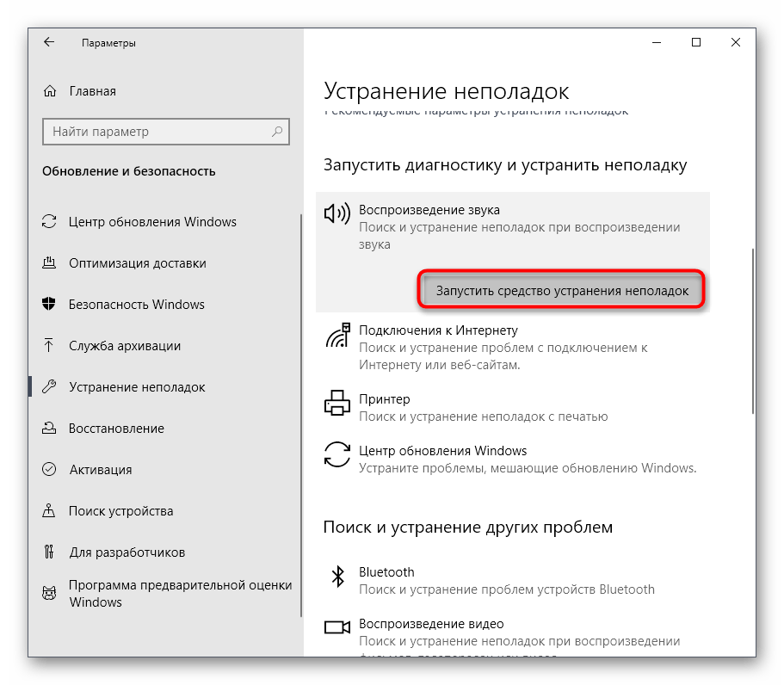Click the Подключения к Интернету network icon
Screen dimensions: 784x685
(337, 335)
